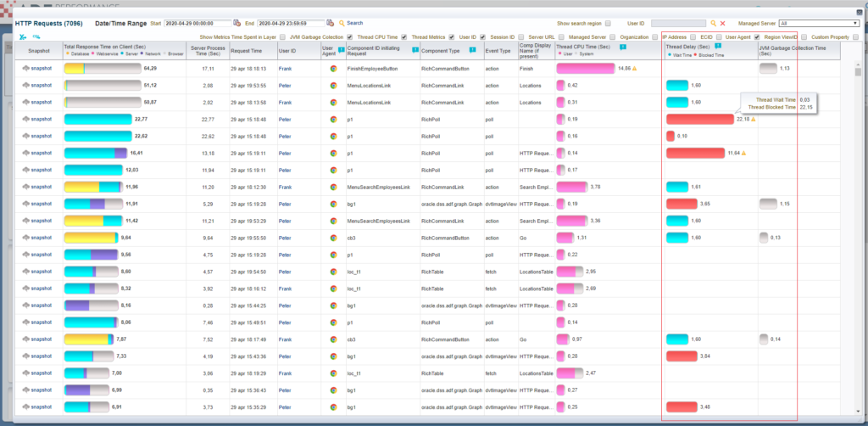Click the CSV export icon

pyautogui.click(x=36, y=37)
